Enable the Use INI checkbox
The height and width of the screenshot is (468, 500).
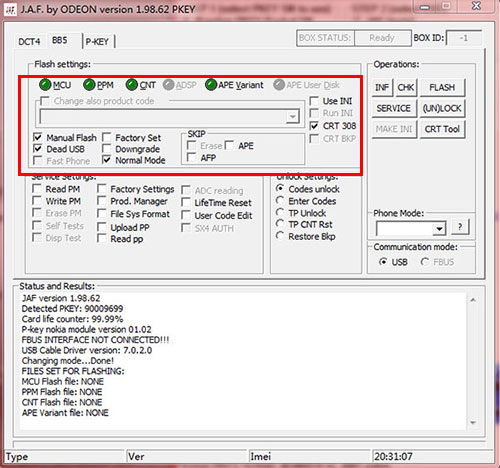314,101
